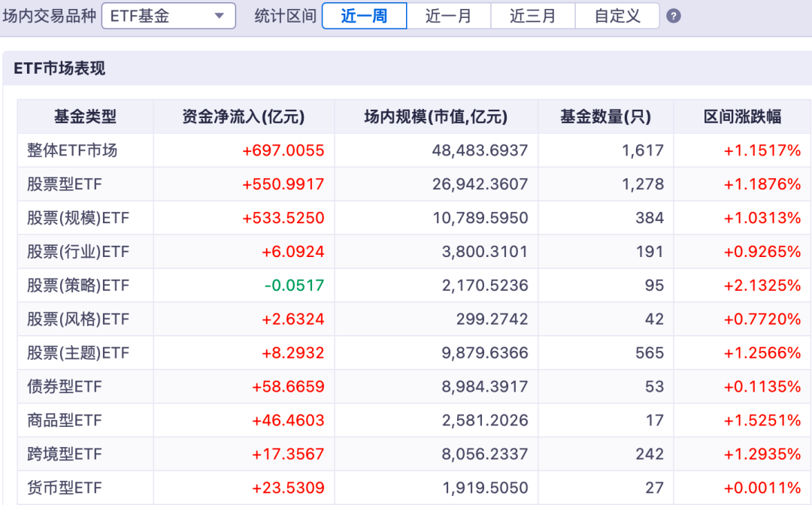Switch to the 近一月 tab
Image resolution: width=812 pixels, height=505 pixels.
click(448, 16)
